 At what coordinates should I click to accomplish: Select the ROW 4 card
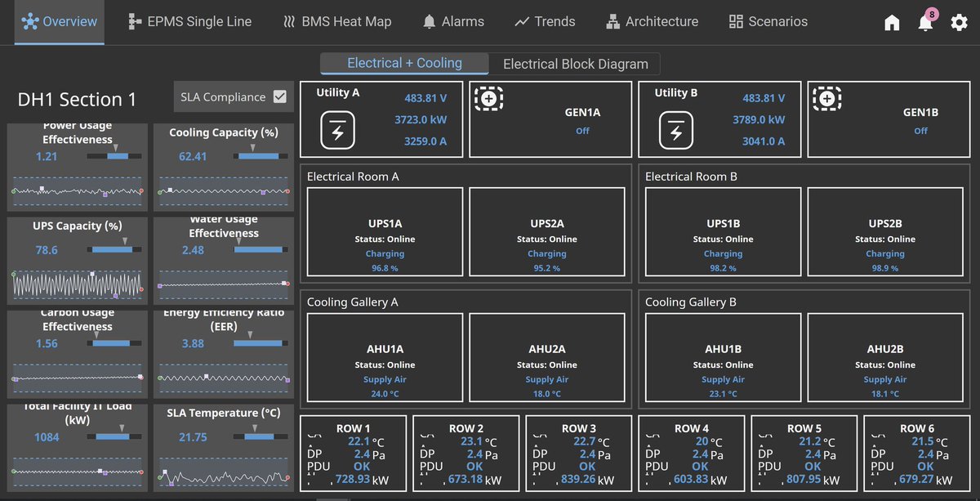pyautogui.click(x=691, y=455)
